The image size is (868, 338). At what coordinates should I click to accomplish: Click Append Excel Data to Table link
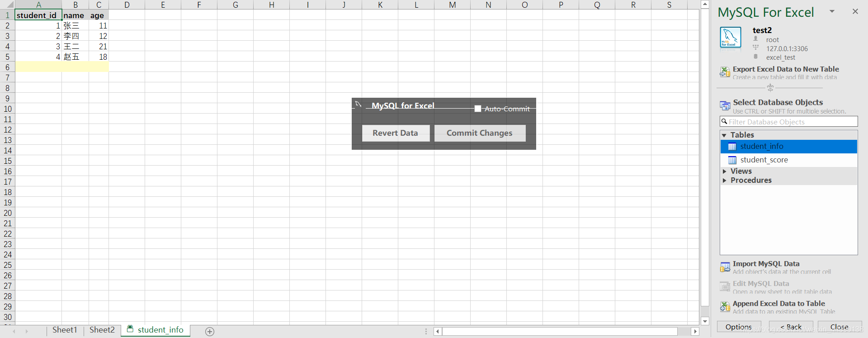pos(779,304)
